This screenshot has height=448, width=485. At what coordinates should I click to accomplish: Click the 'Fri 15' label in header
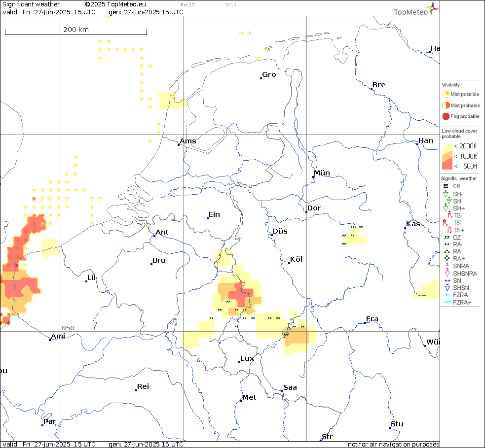pyautogui.click(x=188, y=4)
